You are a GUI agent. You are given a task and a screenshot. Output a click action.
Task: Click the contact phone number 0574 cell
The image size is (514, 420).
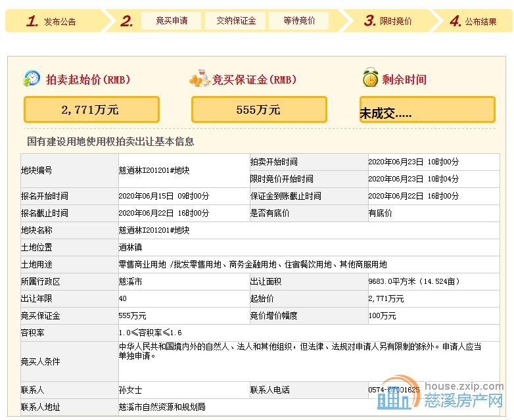pyautogui.click(x=393, y=390)
